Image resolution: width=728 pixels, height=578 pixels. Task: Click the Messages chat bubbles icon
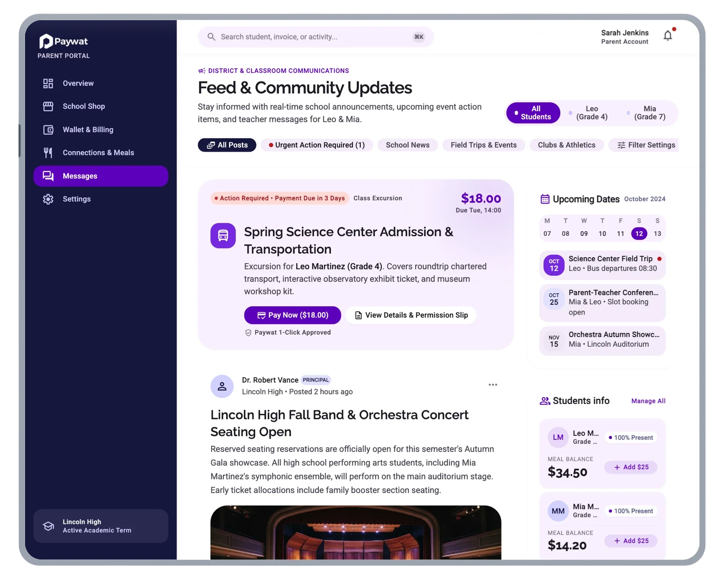pyautogui.click(x=48, y=176)
